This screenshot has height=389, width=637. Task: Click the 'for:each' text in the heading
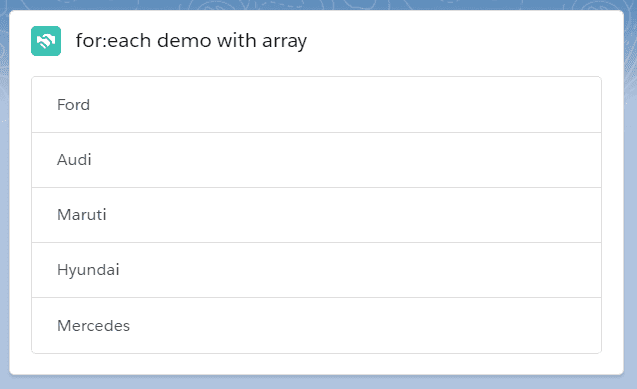tap(113, 41)
